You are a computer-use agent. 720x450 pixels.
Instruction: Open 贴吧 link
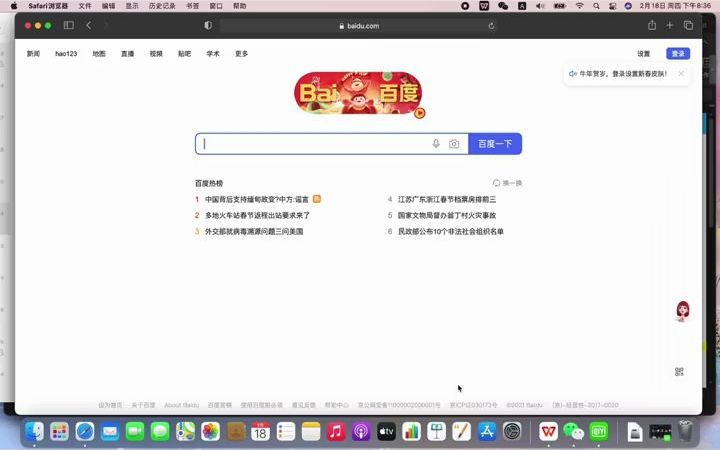[184, 53]
